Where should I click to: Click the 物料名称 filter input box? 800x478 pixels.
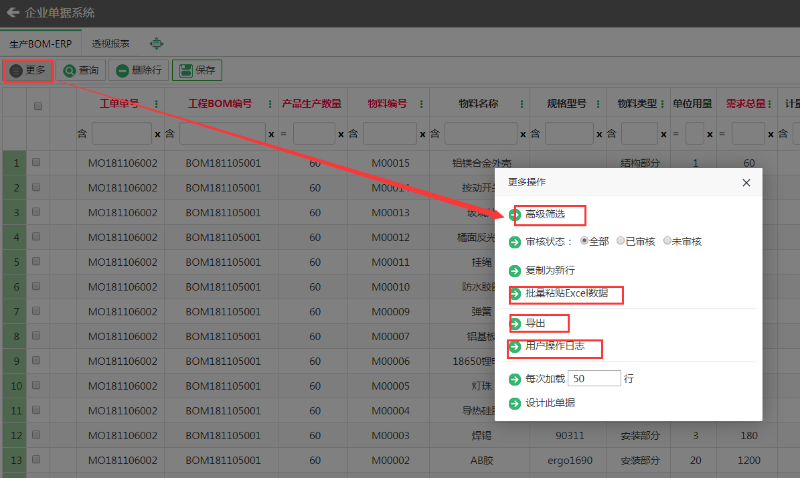pyautogui.click(x=481, y=134)
